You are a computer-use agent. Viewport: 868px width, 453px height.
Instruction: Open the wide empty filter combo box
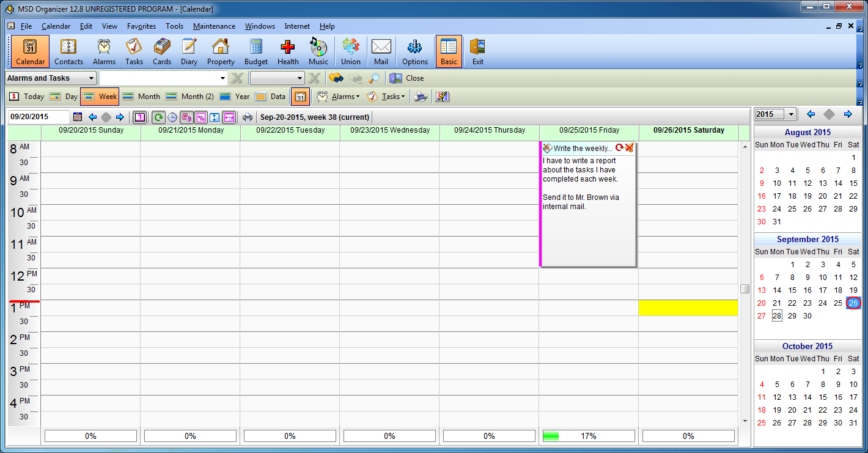(163, 78)
